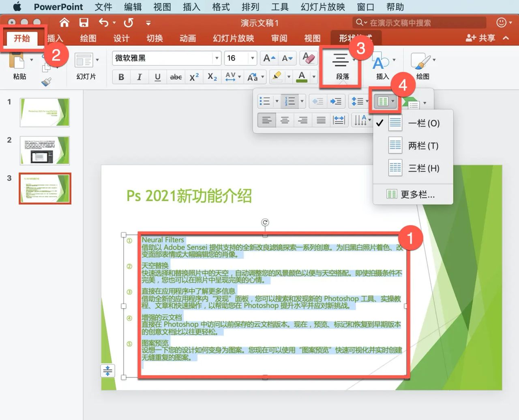Select right text alignment
Image resolution: width=519 pixels, height=420 pixels.
point(303,120)
